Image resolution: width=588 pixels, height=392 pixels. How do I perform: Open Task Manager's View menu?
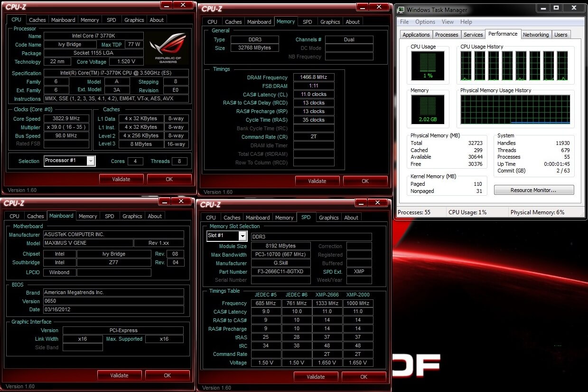pos(448,22)
